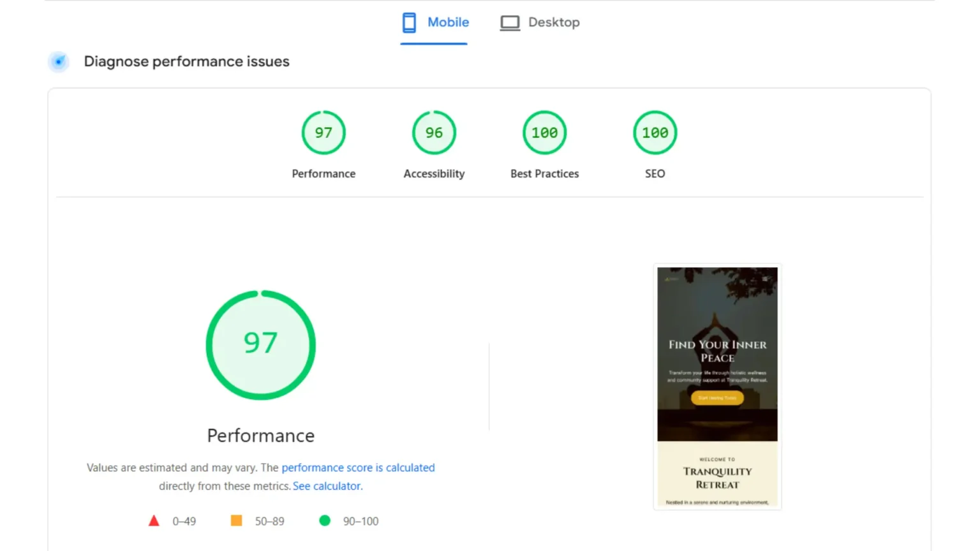Click the '0–49' legend text
Screen dimensions: 980x551
click(x=184, y=521)
